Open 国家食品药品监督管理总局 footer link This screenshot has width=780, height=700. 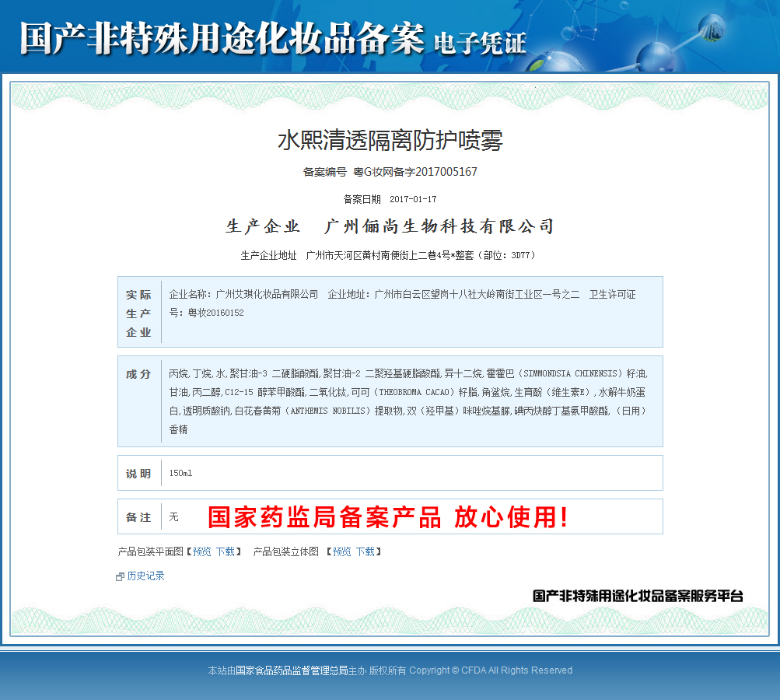coord(292,670)
